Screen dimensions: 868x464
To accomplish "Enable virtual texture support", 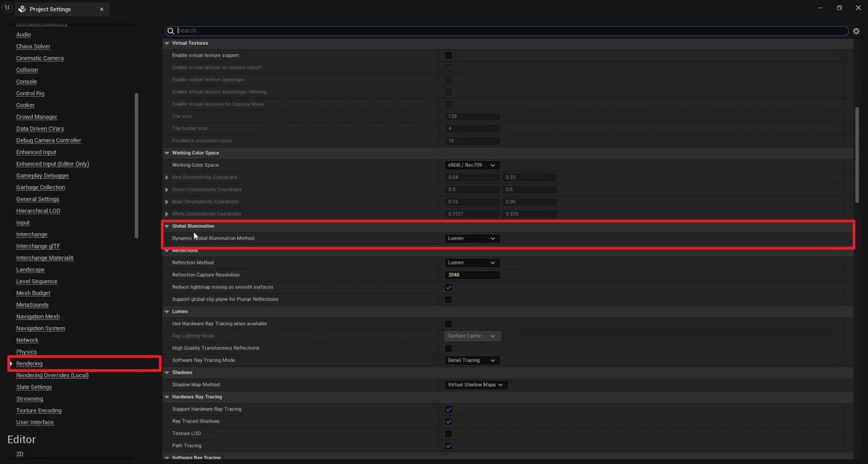I will coord(448,55).
